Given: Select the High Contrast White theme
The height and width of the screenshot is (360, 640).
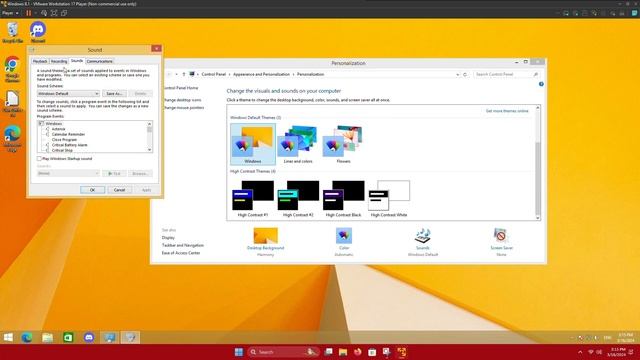Looking at the screenshot, I should (x=389, y=198).
